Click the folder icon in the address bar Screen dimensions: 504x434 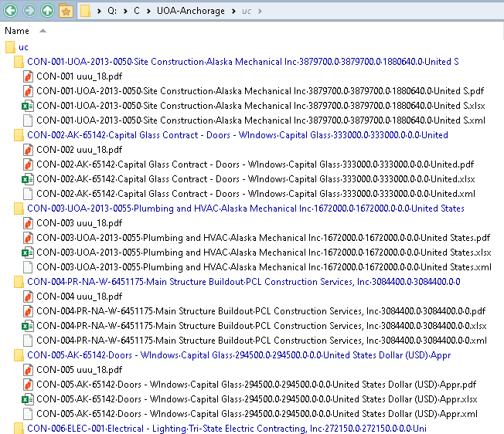pyautogui.click(x=86, y=11)
